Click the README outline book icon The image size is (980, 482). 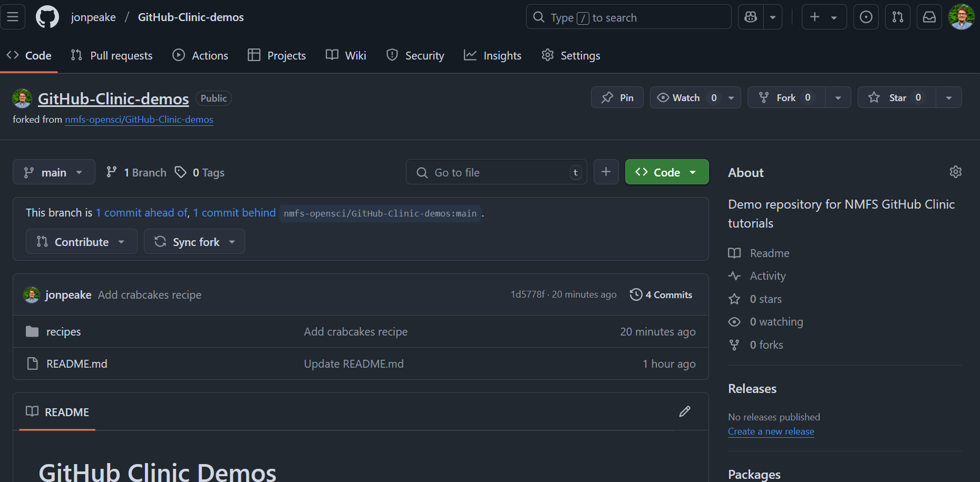click(x=32, y=411)
